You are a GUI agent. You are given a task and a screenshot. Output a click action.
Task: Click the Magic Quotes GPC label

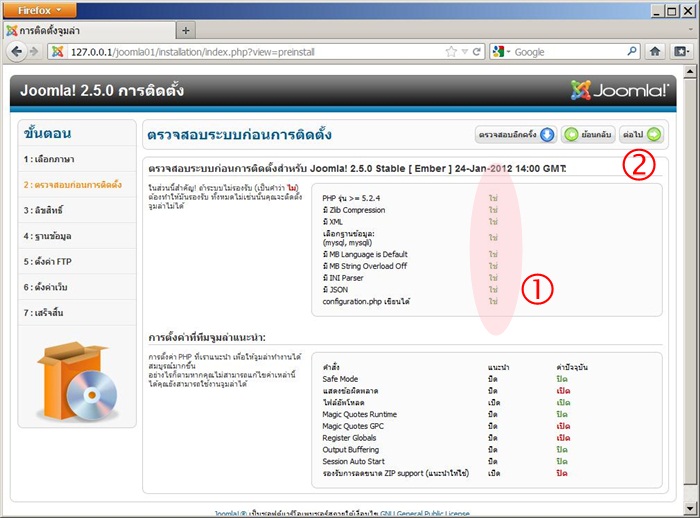(x=353, y=426)
